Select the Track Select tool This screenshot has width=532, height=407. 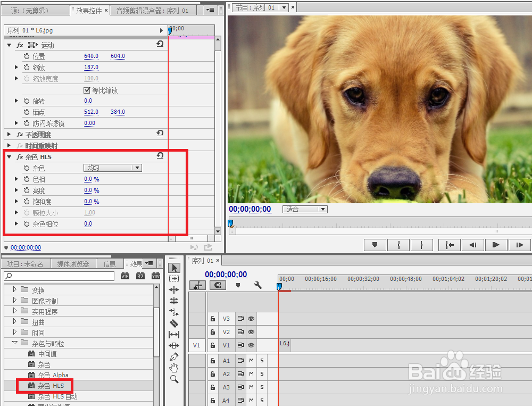tap(174, 278)
